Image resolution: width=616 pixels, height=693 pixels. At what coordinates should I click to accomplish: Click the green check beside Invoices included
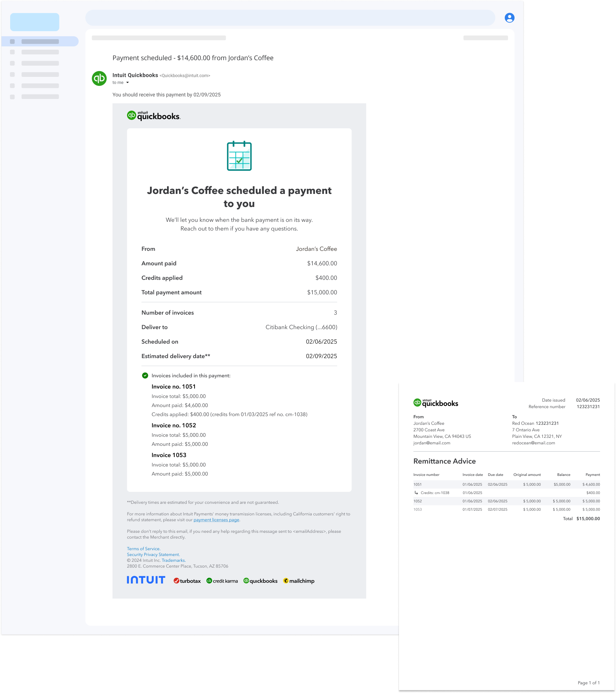click(145, 375)
